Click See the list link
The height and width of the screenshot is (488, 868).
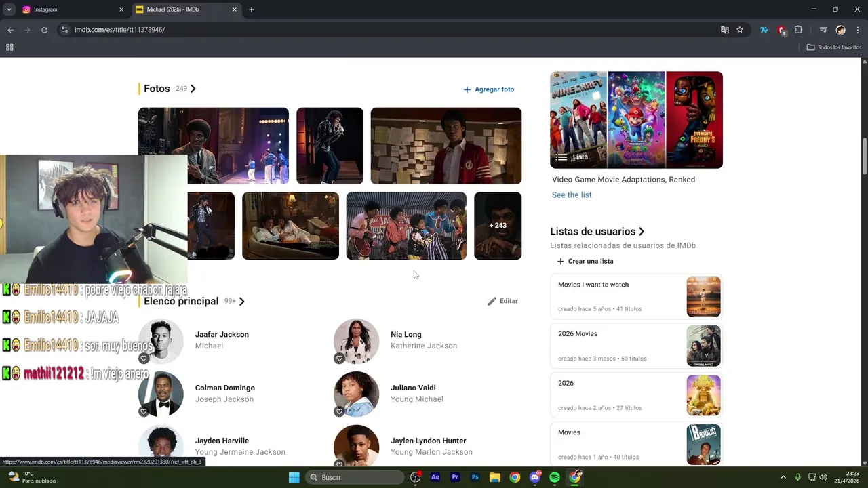click(572, 195)
